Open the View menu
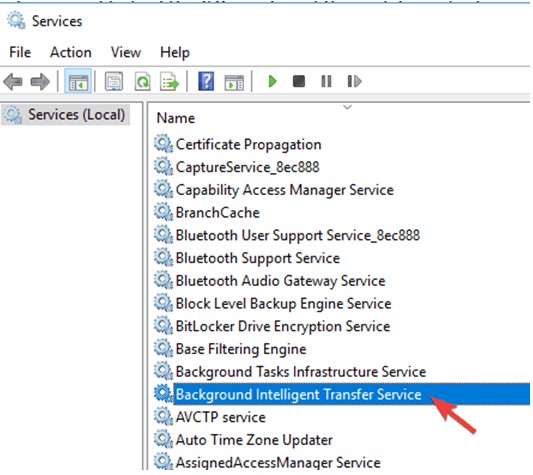 pos(126,53)
